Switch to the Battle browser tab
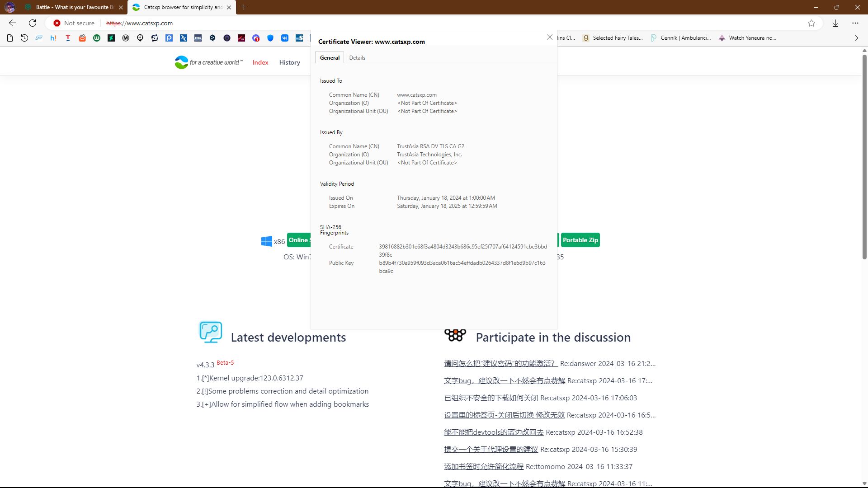Screen dimensions: 868x488 72,7
